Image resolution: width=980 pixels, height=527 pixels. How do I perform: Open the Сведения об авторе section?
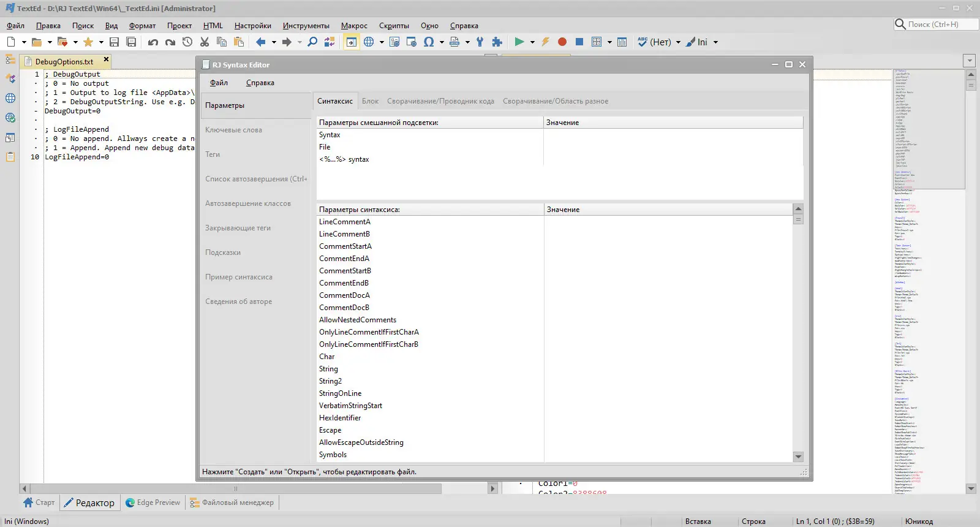[x=256, y=301]
